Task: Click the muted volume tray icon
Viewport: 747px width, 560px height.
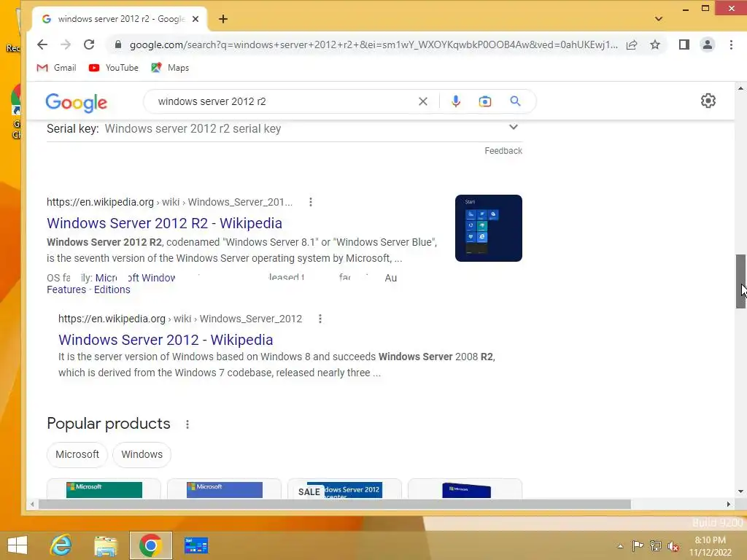Action: tap(673, 546)
